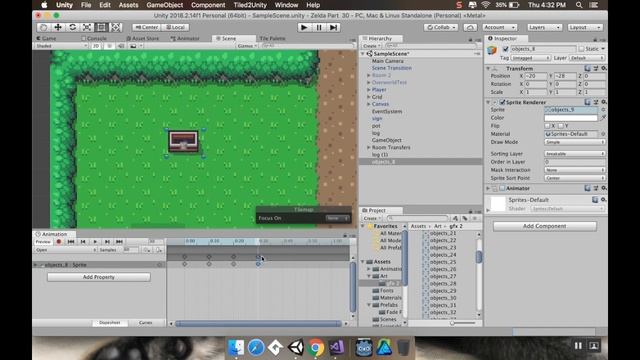Image resolution: width=640 pixels, height=360 pixels.
Task: Open cloud services via cloud icon
Action: [470, 27]
